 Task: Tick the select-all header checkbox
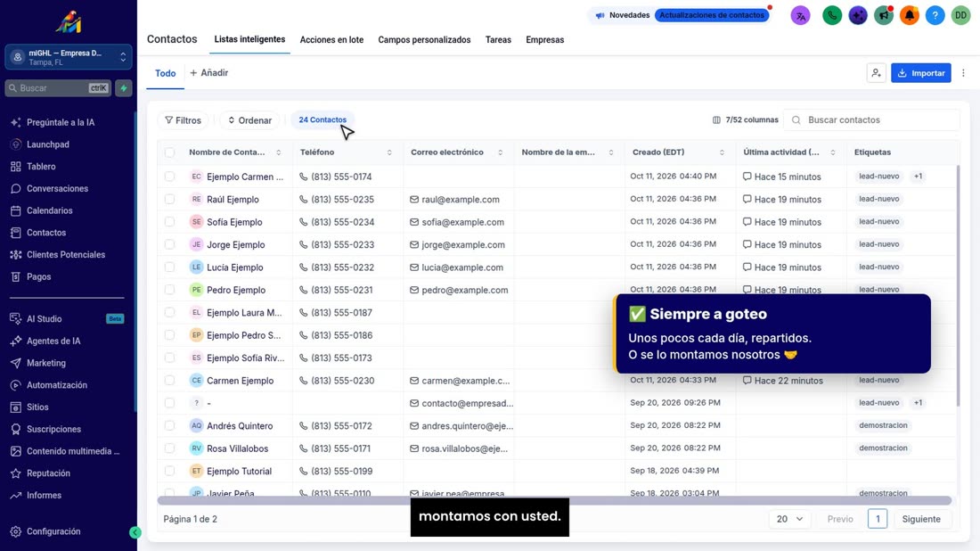[169, 152]
